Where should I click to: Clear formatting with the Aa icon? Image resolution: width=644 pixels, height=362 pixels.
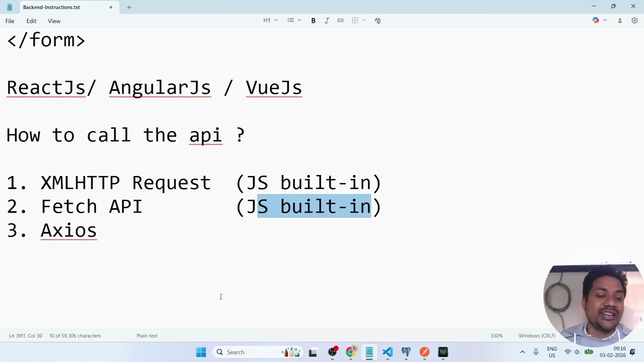(377, 21)
